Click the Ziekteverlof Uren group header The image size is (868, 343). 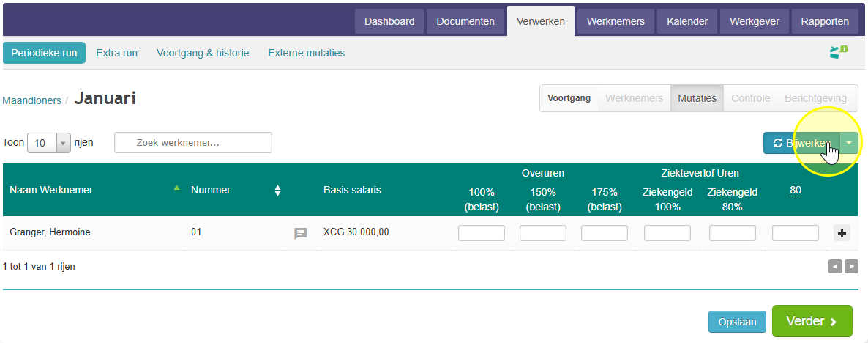(x=700, y=173)
